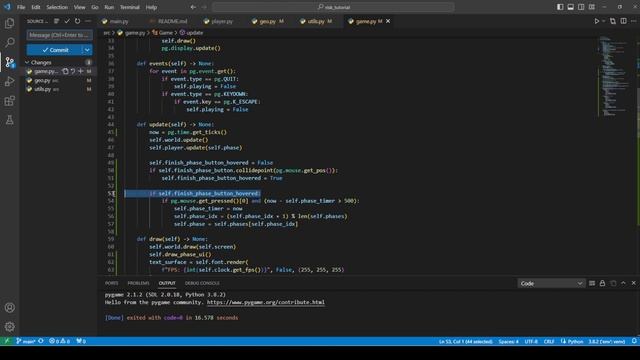Collapse the Changes section
The height and width of the screenshot is (360, 640).
(27, 62)
